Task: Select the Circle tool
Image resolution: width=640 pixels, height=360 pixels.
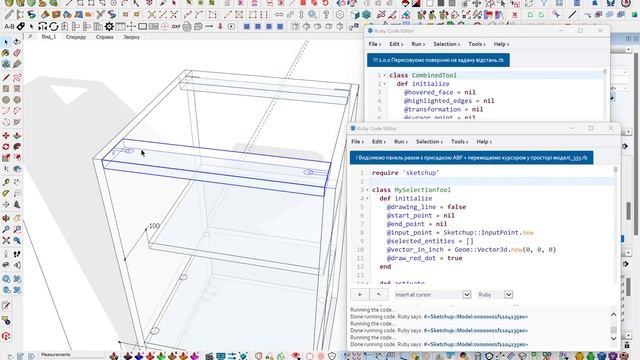Action: pyautogui.click(x=6, y=100)
